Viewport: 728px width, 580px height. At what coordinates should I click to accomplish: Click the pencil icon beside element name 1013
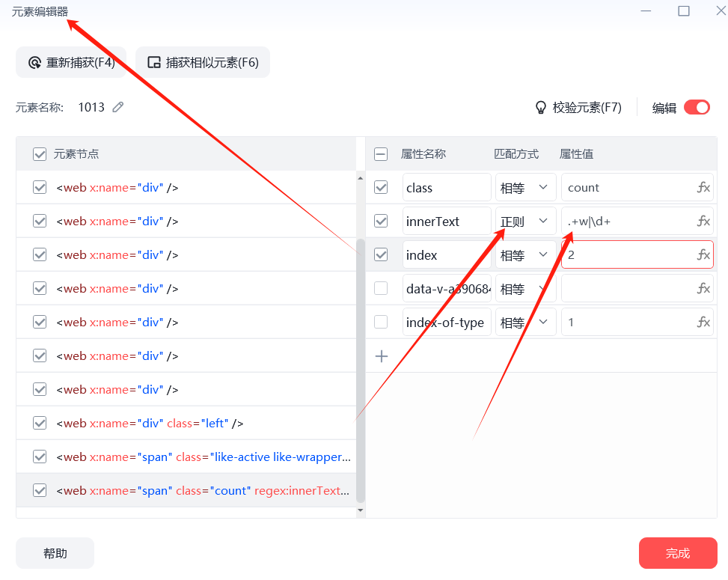(x=118, y=107)
